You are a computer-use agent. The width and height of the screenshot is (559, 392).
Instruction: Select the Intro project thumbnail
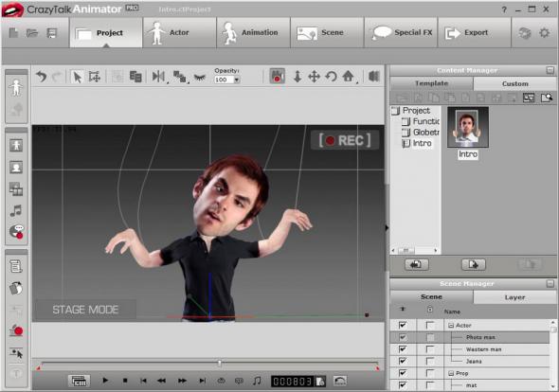coord(468,128)
